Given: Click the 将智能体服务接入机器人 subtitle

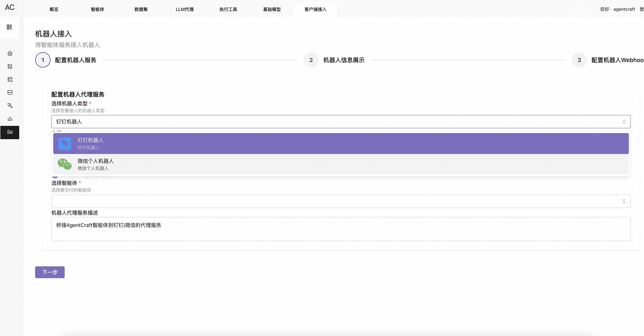Looking at the screenshot, I should click(x=67, y=45).
